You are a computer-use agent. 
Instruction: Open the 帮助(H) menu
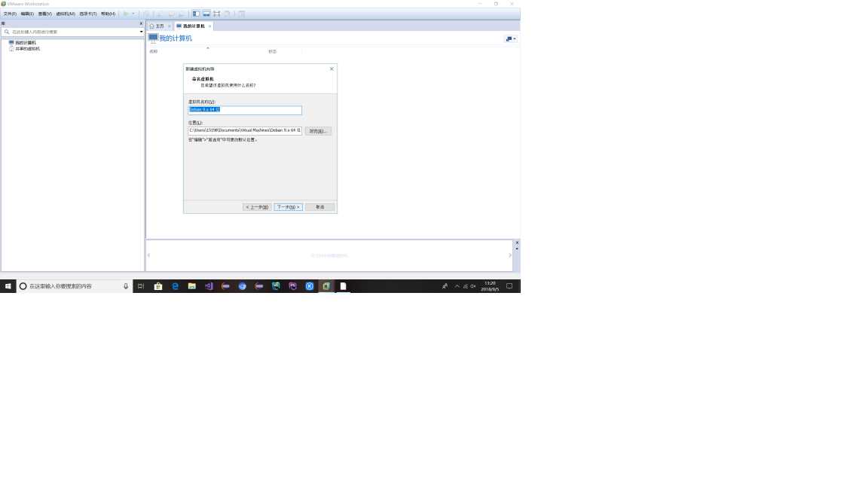point(108,14)
